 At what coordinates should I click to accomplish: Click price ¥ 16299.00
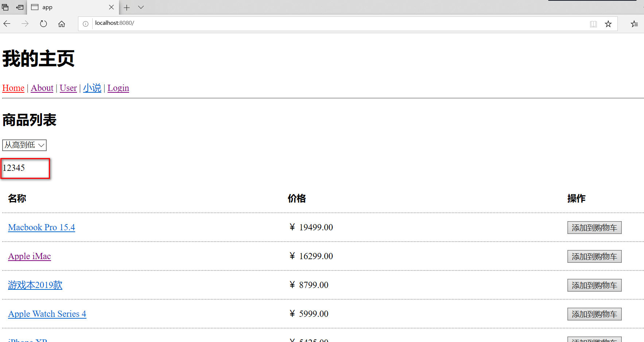pyautogui.click(x=311, y=256)
